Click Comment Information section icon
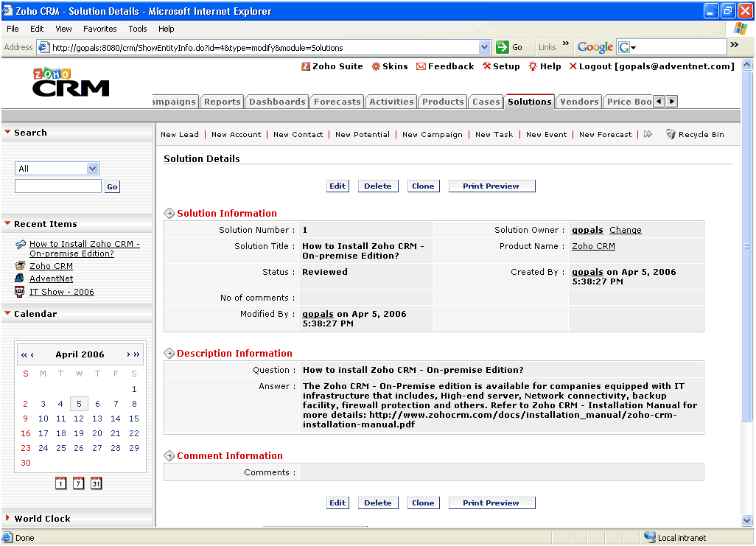This screenshot has width=756, height=546. tap(169, 455)
